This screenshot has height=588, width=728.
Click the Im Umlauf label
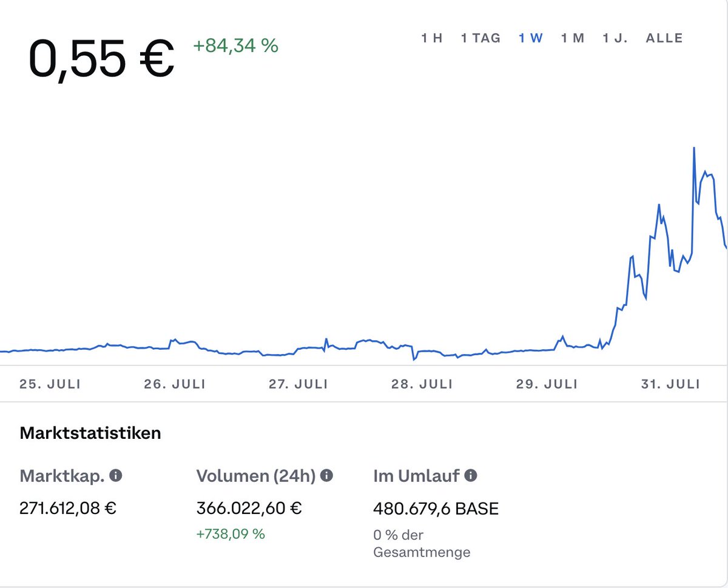pos(416,476)
